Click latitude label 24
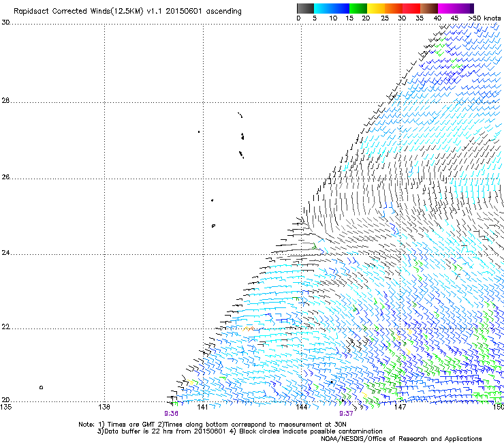Viewport: 504px width, 443px height. (x=5, y=253)
